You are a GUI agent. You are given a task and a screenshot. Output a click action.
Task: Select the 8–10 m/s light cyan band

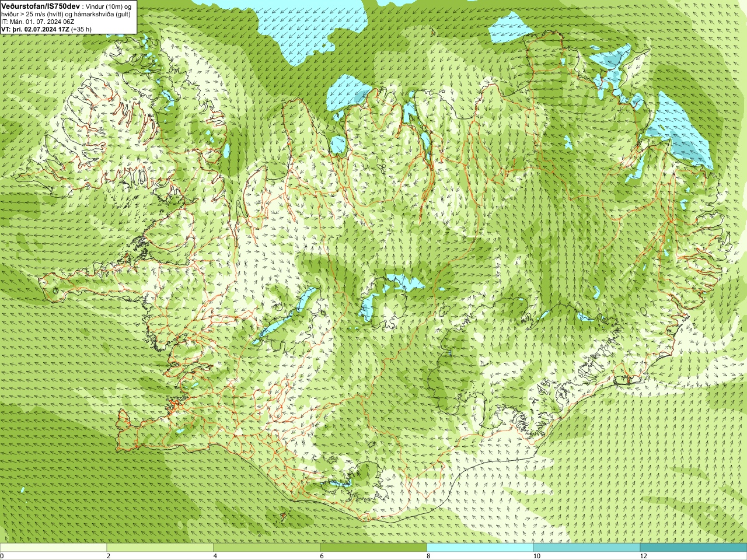click(480, 548)
